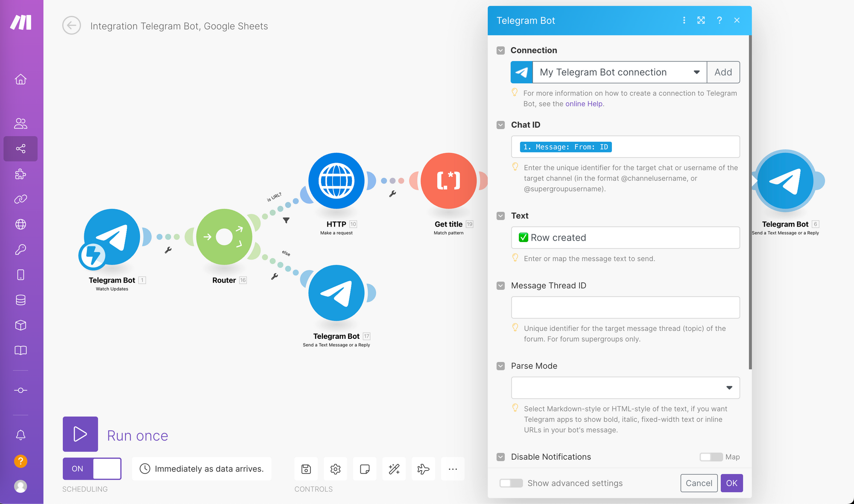
Task: Select Telegram Bot module numbered 6
Action: [x=785, y=181]
